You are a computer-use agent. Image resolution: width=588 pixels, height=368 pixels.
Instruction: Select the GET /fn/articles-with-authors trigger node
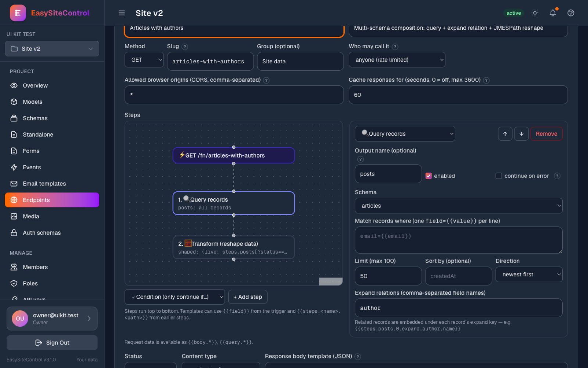(234, 155)
